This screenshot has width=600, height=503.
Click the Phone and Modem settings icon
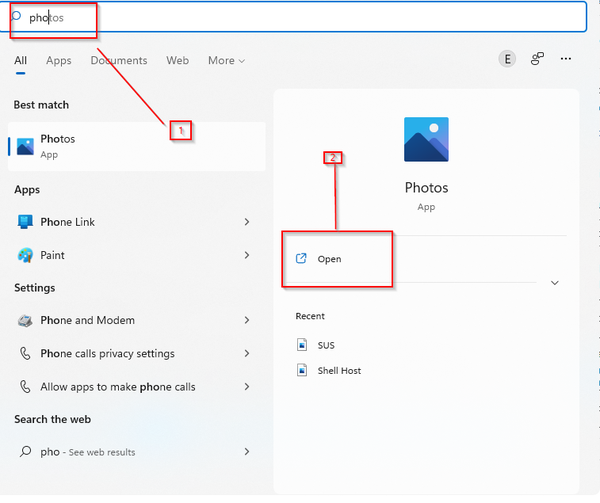26,321
